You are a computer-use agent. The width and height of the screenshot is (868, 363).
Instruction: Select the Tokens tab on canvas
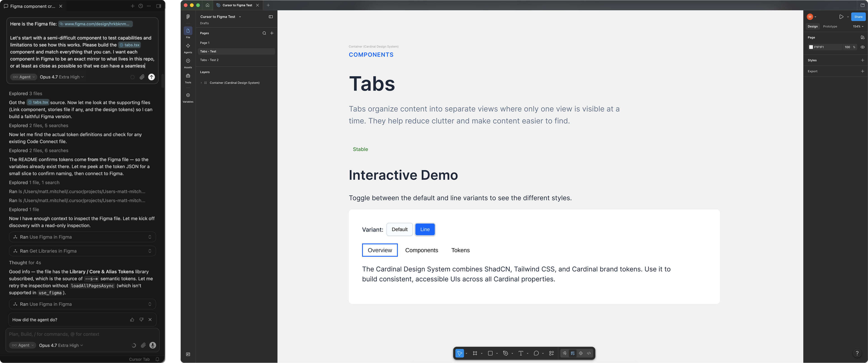click(460, 250)
